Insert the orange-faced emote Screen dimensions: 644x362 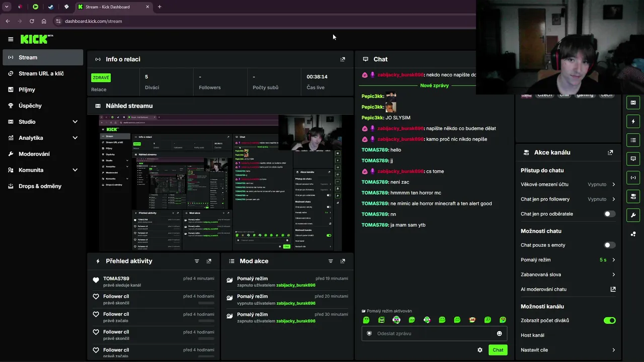point(472,320)
